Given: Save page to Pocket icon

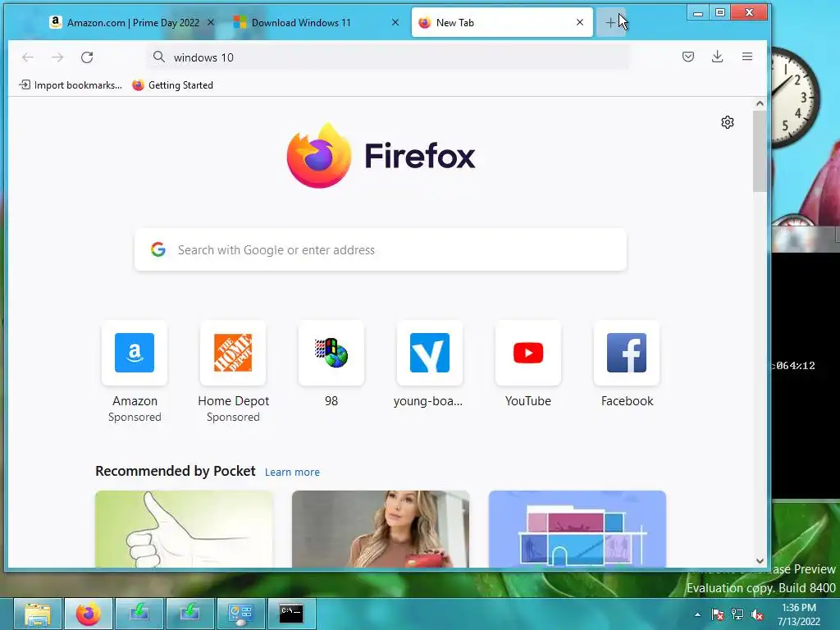Looking at the screenshot, I should point(688,57).
